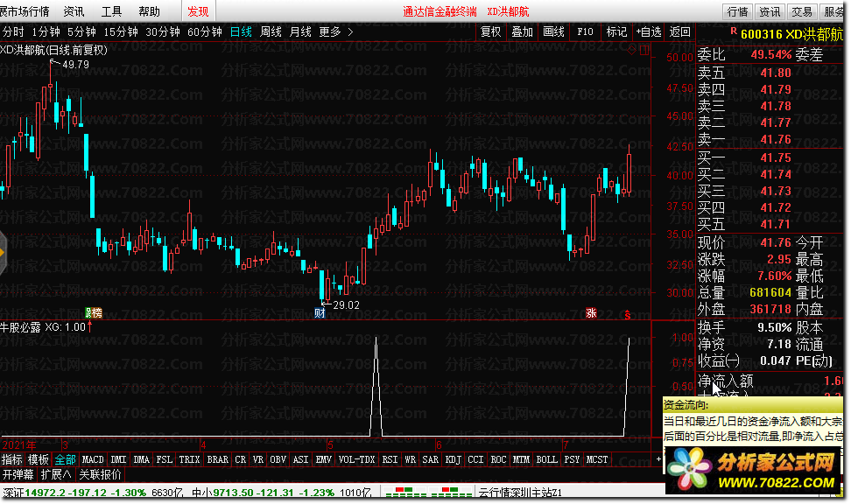This screenshot has height=504, width=851.
Task: Switch to MCST indicator
Action: [597, 459]
